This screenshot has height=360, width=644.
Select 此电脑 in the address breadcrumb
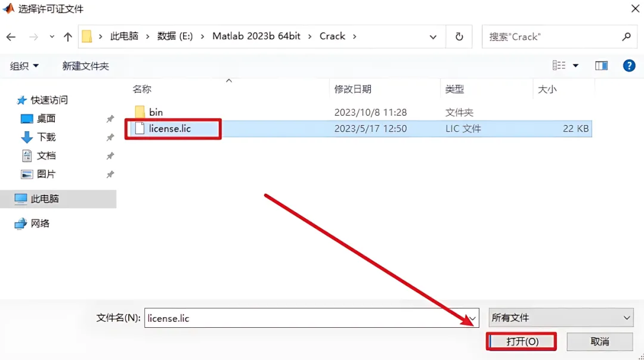(124, 36)
